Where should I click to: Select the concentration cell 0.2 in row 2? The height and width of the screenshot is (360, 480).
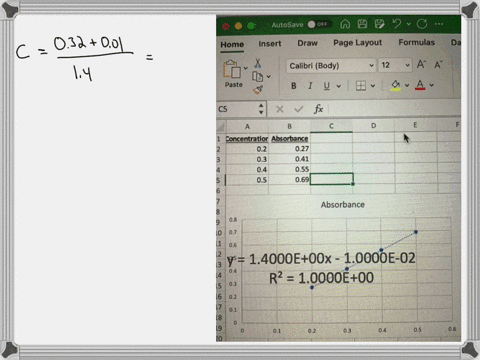pos(247,149)
